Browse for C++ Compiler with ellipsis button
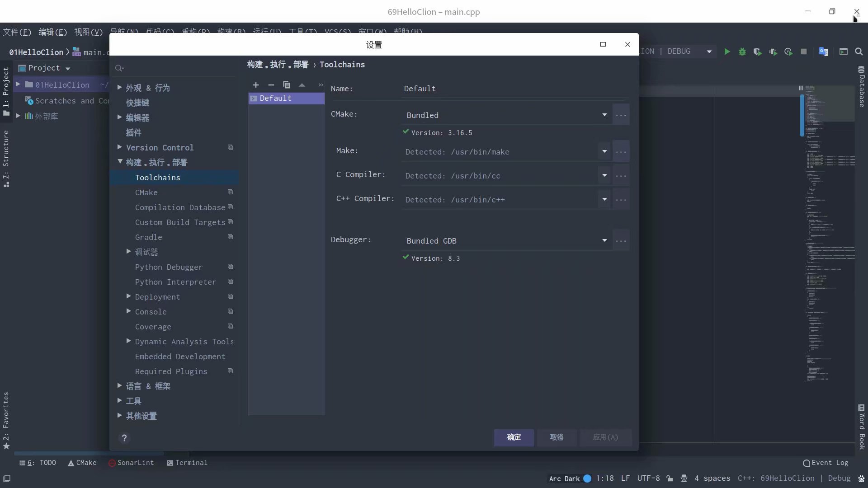The width and height of the screenshot is (868, 488). point(621,199)
